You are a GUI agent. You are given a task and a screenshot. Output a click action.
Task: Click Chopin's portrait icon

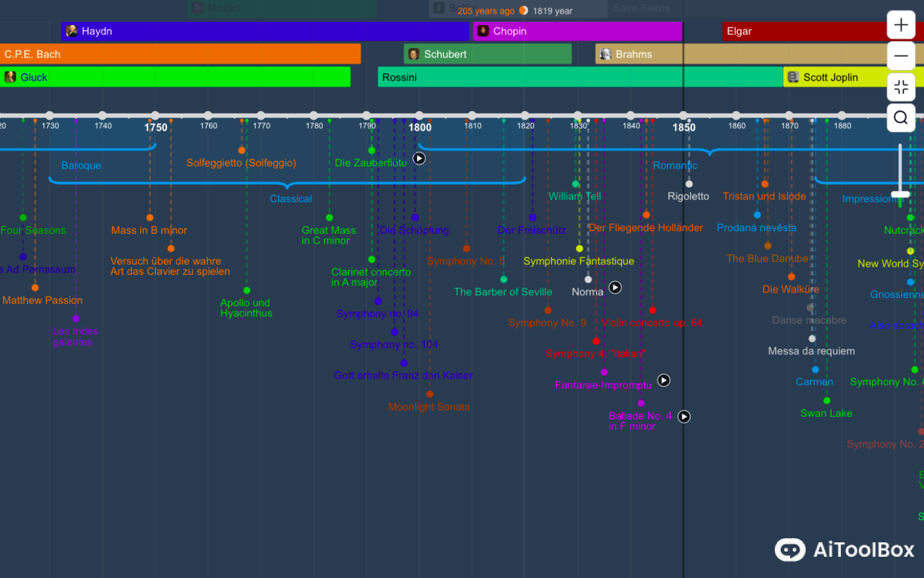coord(482,31)
